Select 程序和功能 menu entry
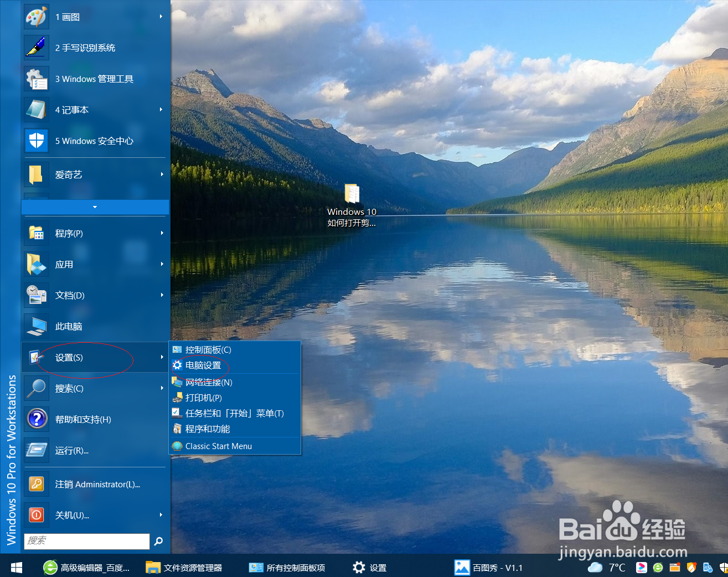728x577 pixels. click(x=235, y=429)
